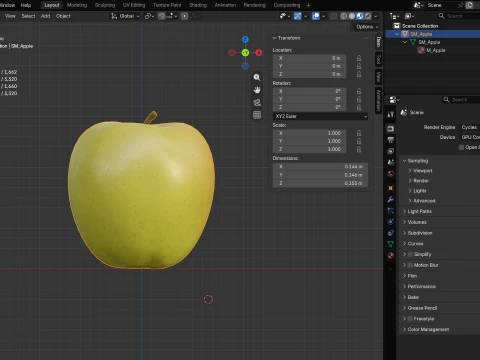Image resolution: width=480 pixels, height=360 pixels.
Task: Open the pivot point dropdown
Action: [149, 16]
